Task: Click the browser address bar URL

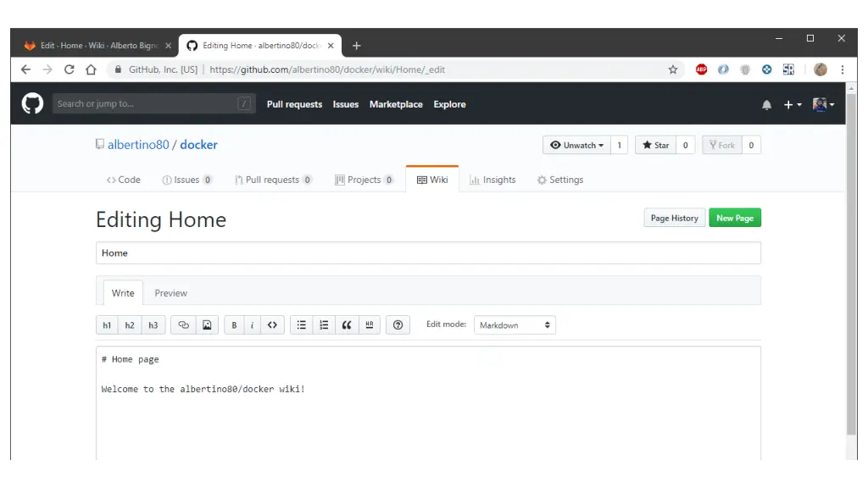Action: 327,69
